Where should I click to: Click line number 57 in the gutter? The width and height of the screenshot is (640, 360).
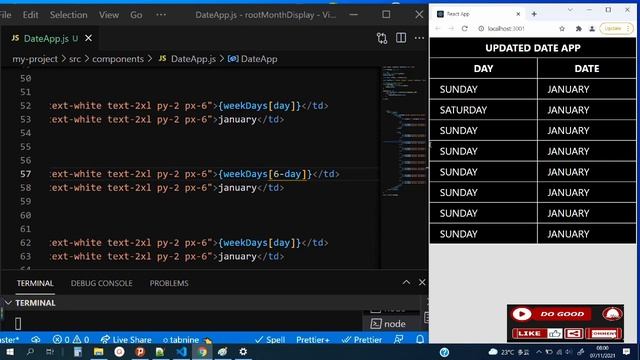point(25,174)
